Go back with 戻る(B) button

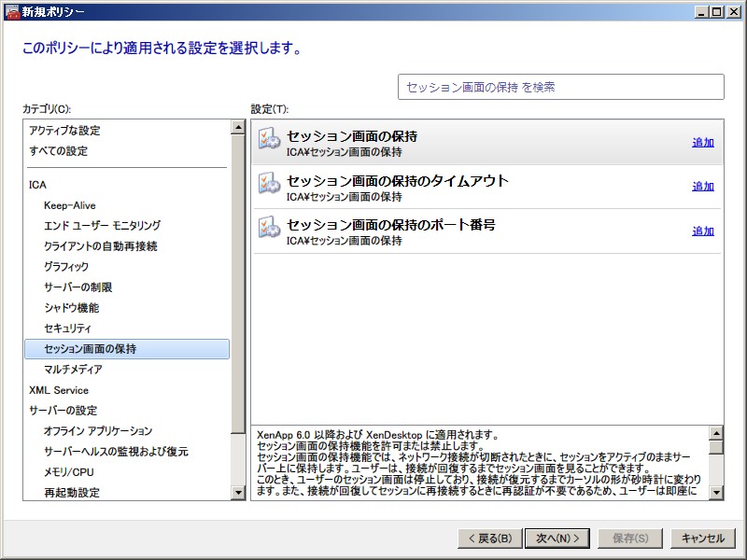tap(488, 539)
